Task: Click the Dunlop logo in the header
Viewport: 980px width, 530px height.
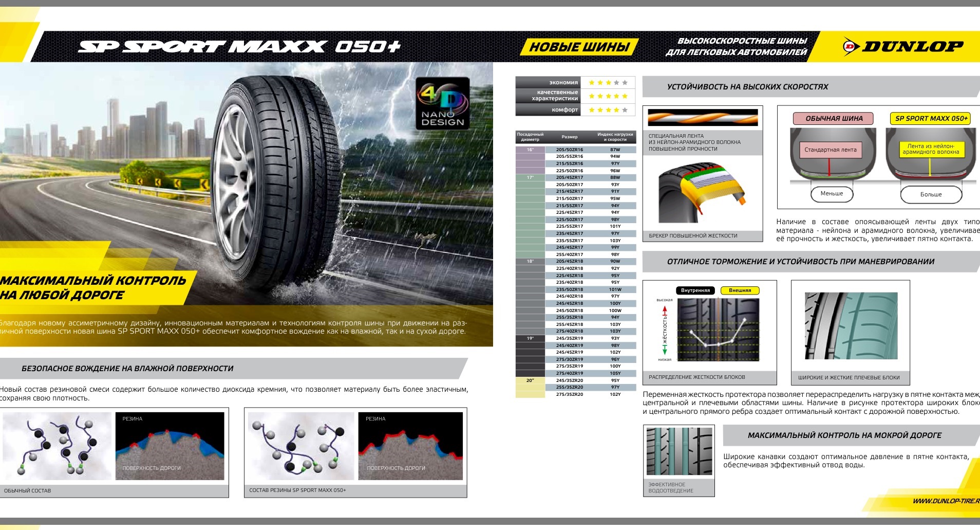Action: pyautogui.click(x=903, y=46)
